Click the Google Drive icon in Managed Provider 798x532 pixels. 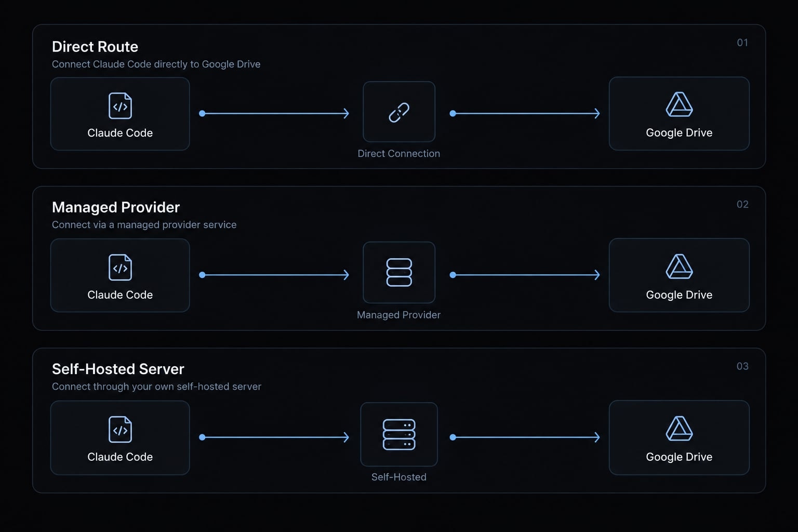pyautogui.click(x=679, y=267)
